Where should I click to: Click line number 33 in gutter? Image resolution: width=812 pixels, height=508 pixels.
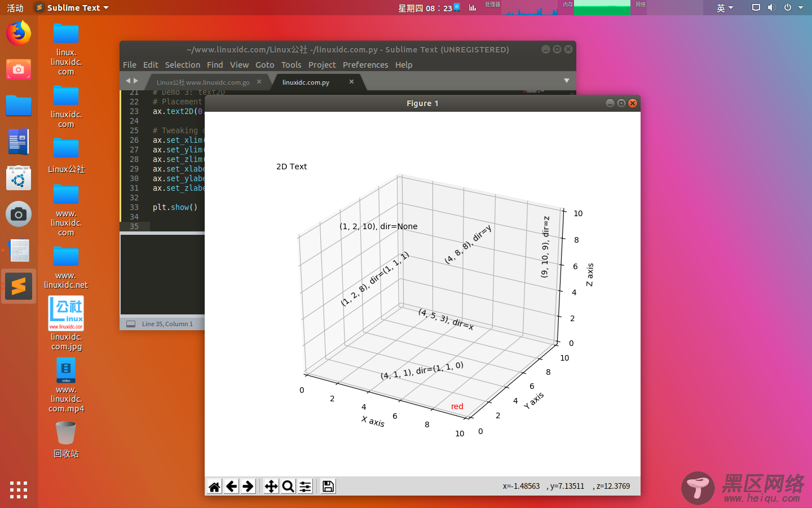pyautogui.click(x=134, y=207)
